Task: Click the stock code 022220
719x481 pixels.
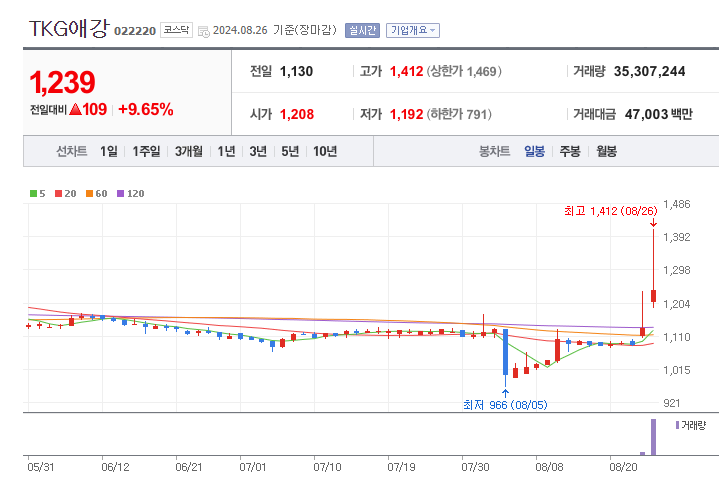Action: (x=135, y=31)
